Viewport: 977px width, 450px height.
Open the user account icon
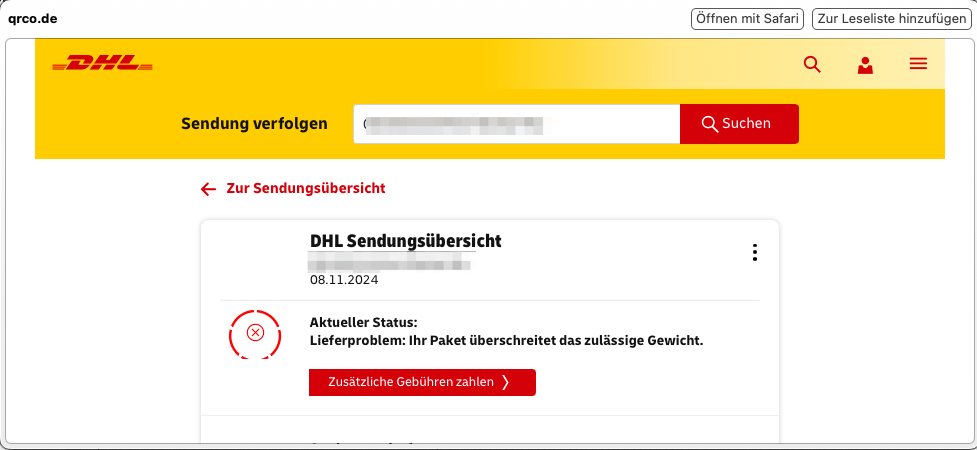(x=865, y=65)
